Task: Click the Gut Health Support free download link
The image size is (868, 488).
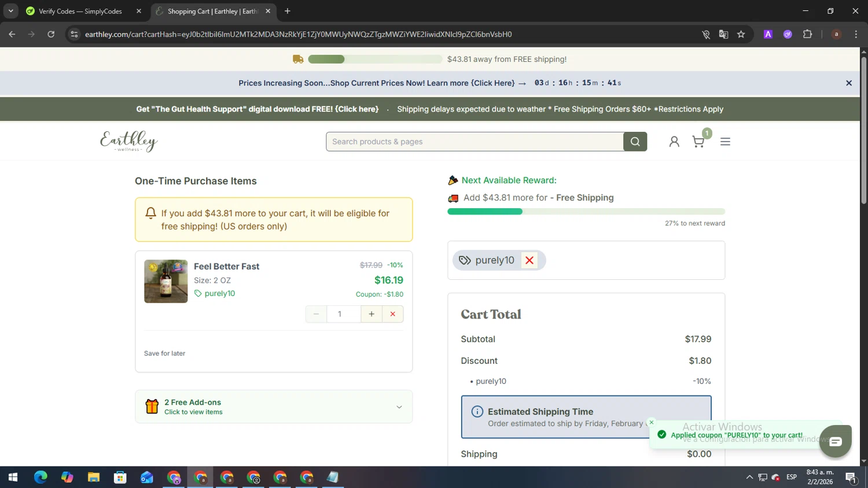Action: (x=258, y=109)
